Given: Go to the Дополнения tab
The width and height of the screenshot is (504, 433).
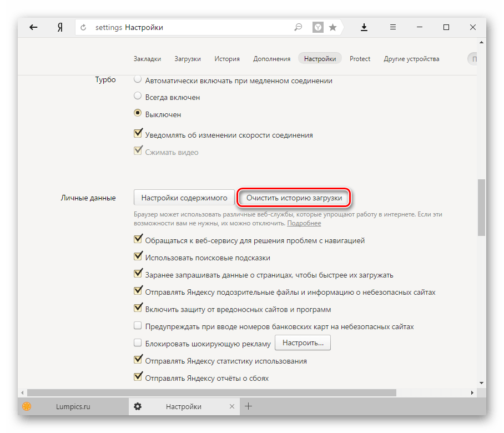Looking at the screenshot, I should 271,59.
